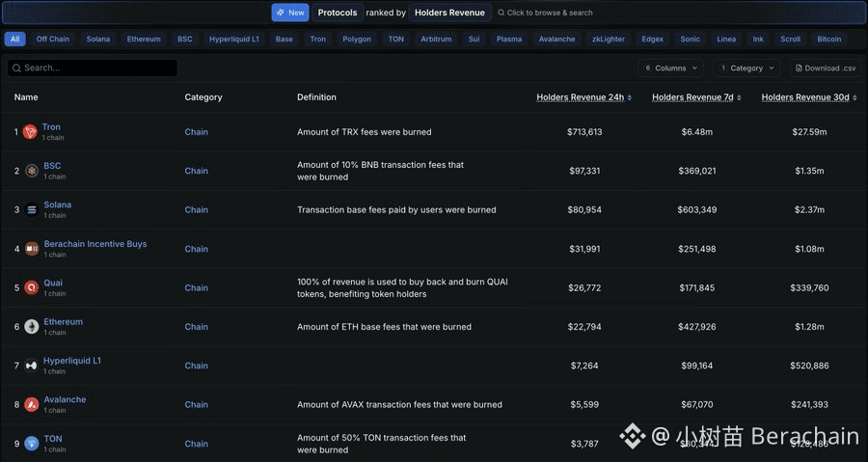This screenshot has width=868, height=462.
Task: Filter by Base chain tab
Action: pyautogui.click(x=284, y=39)
